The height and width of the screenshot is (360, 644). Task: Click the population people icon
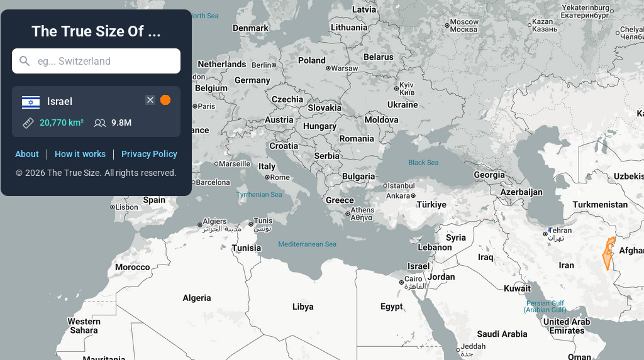point(100,123)
